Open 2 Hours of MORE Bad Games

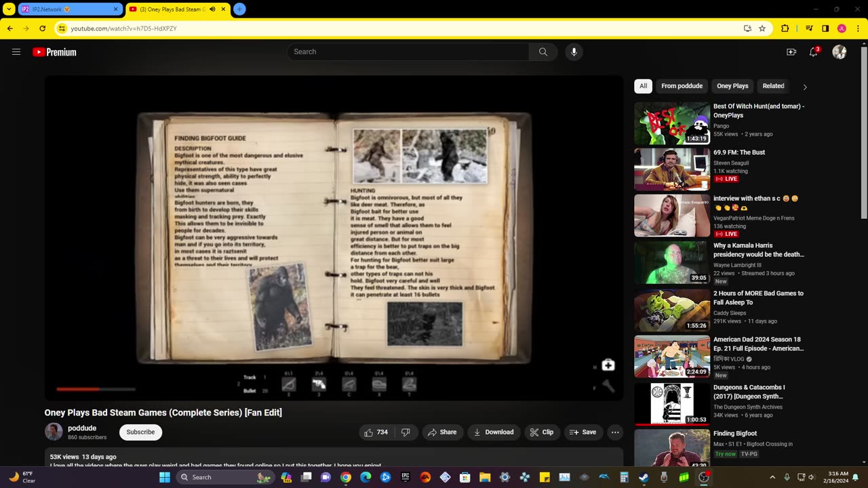click(x=758, y=298)
